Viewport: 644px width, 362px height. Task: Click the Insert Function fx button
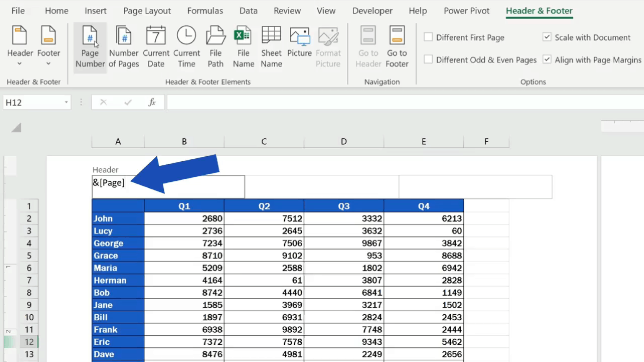152,102
